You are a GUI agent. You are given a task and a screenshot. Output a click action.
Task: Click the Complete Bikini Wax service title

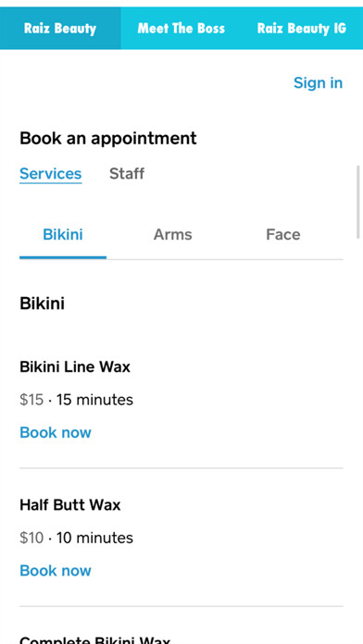point(94,640)
